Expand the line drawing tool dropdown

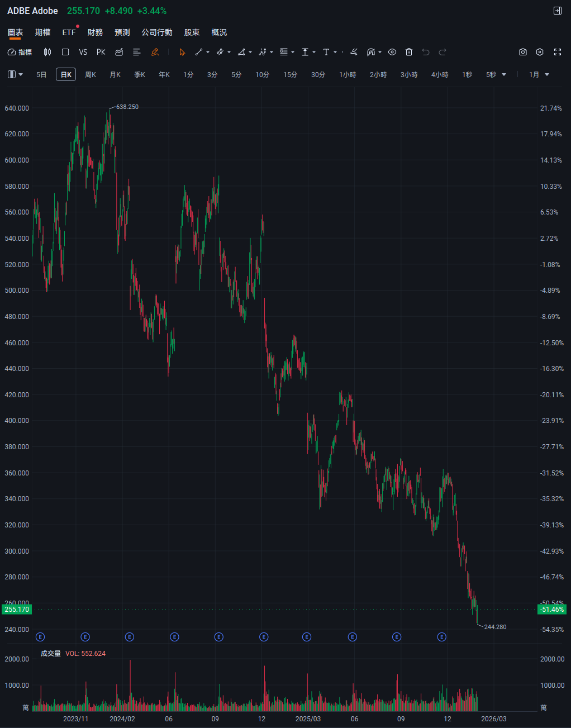click(208, 52)
